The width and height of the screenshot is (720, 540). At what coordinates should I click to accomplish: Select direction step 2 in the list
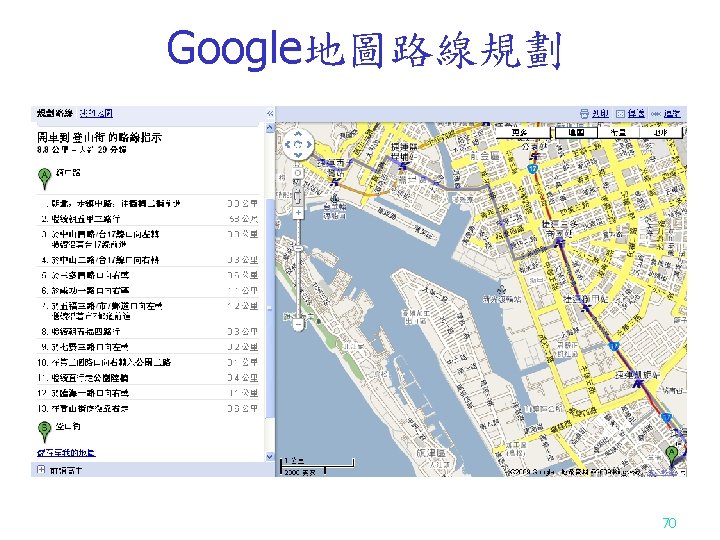coord(147,219)
